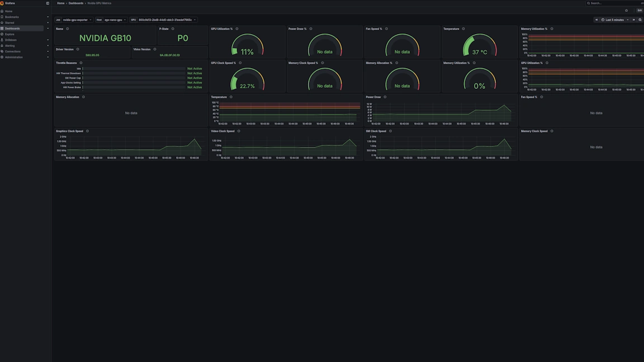Click info icon beside Driver Version

tap(78, 49)
